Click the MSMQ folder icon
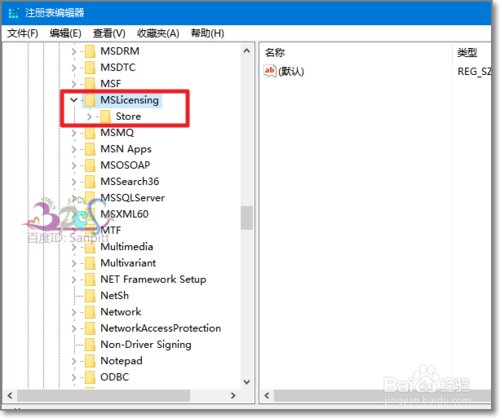Image resolution: width=500 pixels, height=418 pixels. (x=90, y=133)
